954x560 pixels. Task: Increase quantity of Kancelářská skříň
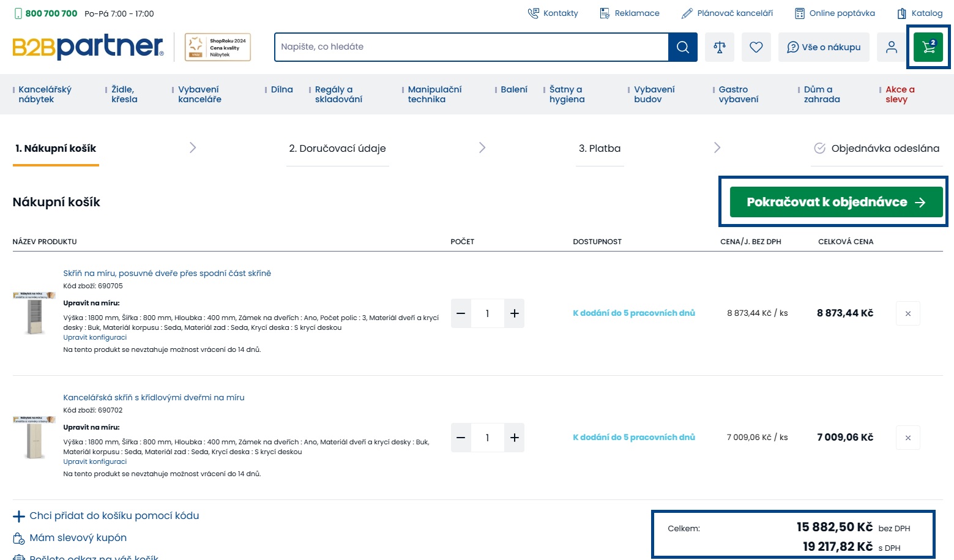[514, 438]
